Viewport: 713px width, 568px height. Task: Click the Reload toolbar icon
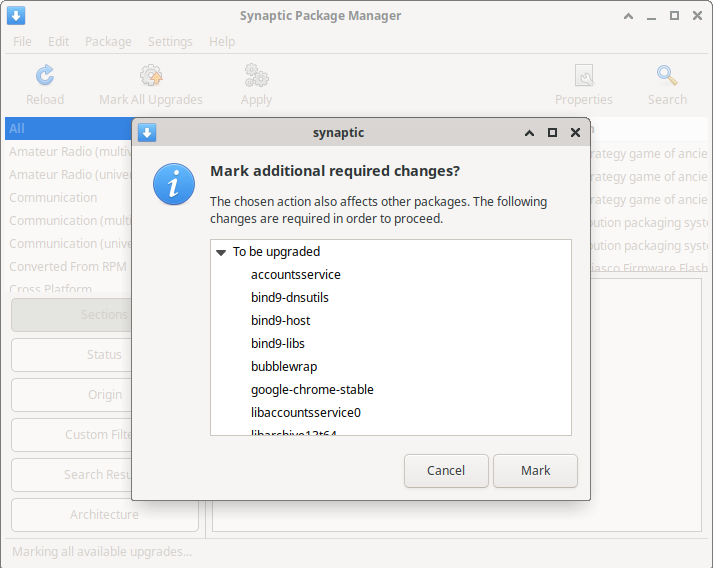click(45, 75)
